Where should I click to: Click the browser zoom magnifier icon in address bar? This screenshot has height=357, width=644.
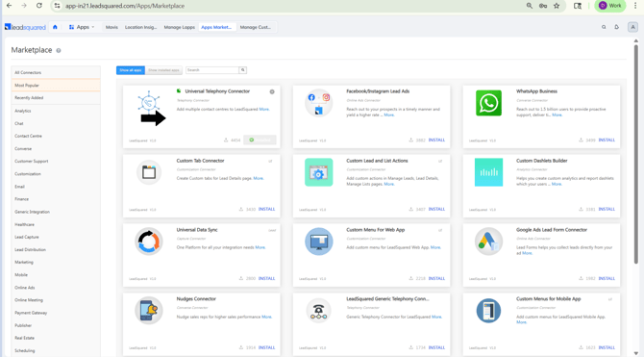530,6
